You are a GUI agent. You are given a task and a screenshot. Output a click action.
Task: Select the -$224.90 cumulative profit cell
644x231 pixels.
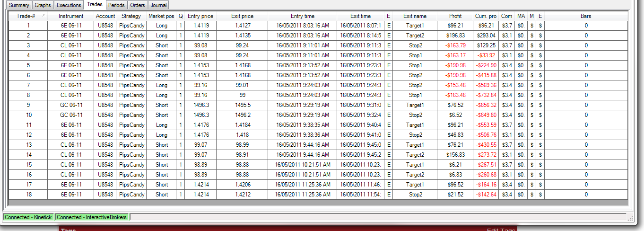pyautogui.click(x=486, y=65)
